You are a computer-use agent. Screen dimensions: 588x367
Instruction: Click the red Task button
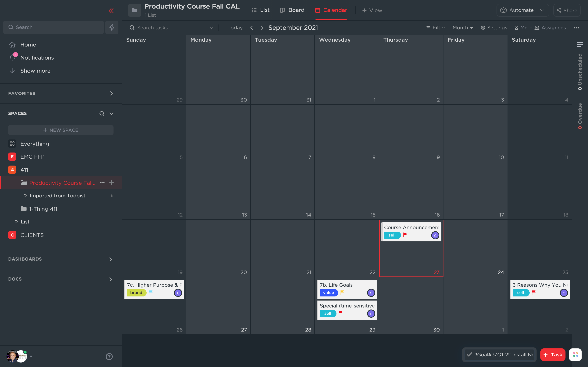(x=552, y=355)
